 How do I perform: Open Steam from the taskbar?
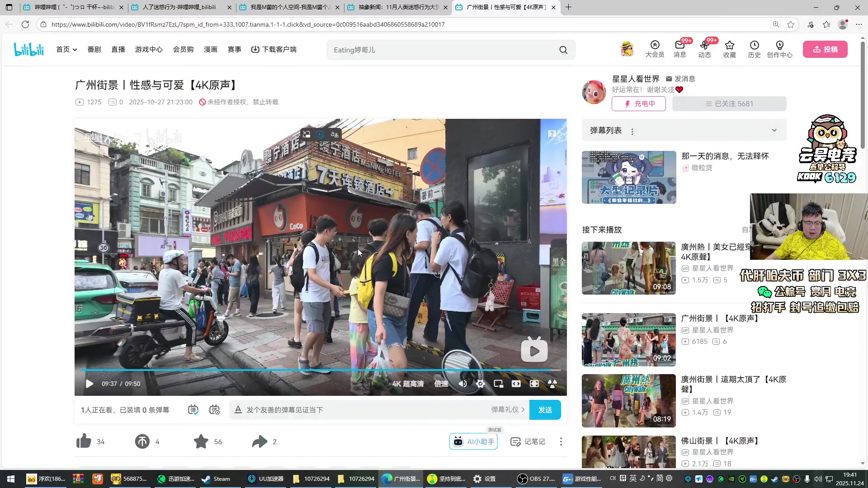tap(217, 479)
